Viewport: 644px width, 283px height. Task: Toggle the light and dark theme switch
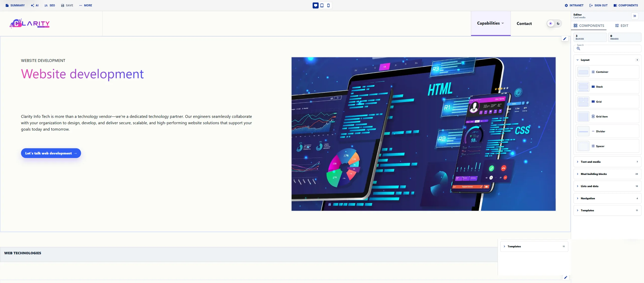[554, 23]
